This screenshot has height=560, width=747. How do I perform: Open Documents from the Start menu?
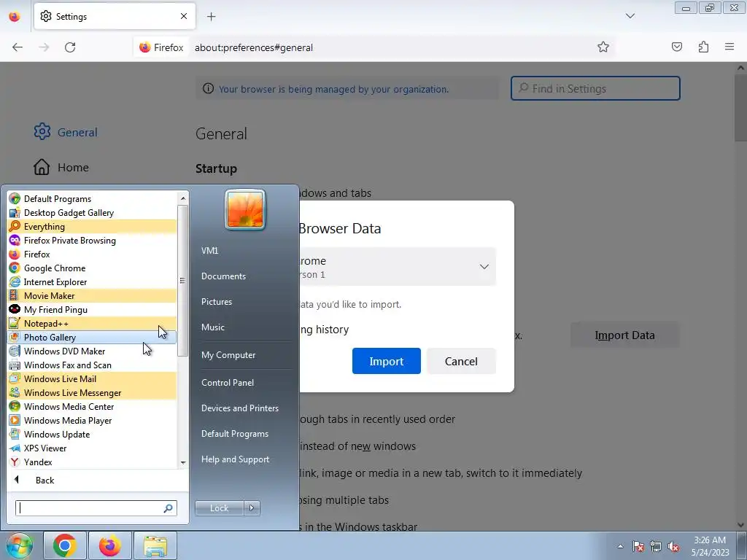[223, 276]
